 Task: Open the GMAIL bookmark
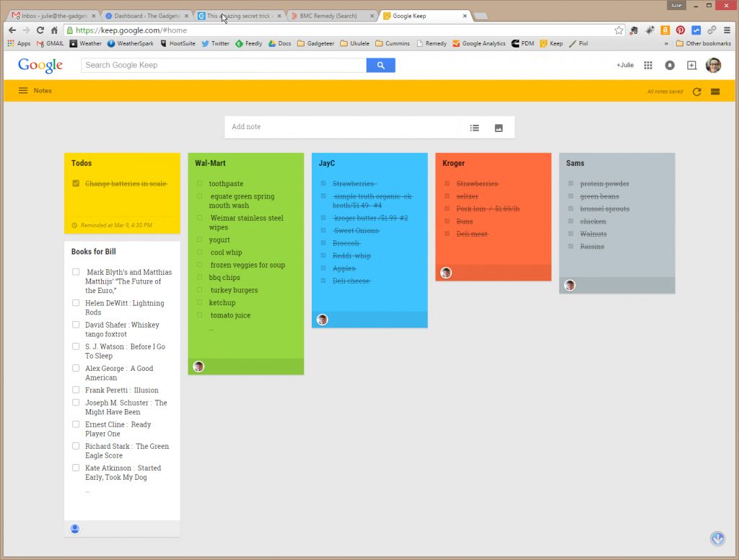click(50, 43)
